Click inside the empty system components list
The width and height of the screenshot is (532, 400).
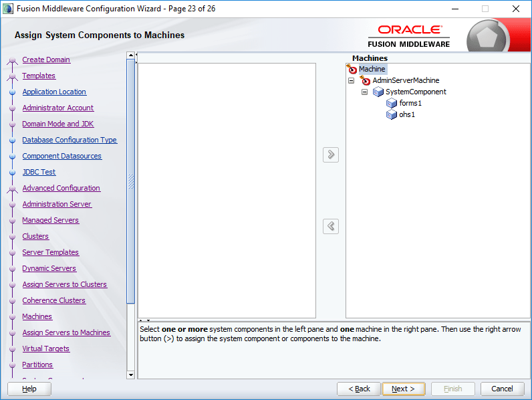(x=227, y=191)
